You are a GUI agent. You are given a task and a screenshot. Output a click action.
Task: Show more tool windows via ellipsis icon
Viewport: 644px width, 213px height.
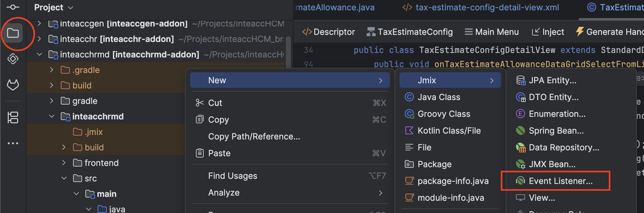click(x=13, y=143)
